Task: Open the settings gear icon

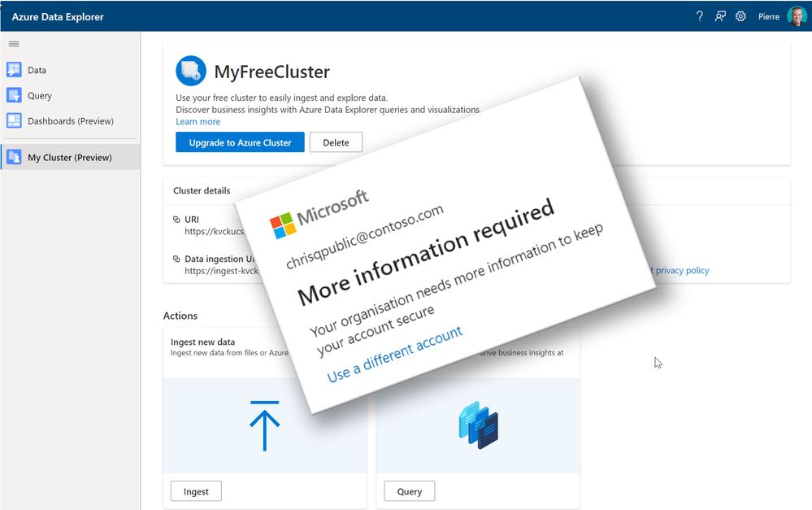Action: [x=741, y=16]
